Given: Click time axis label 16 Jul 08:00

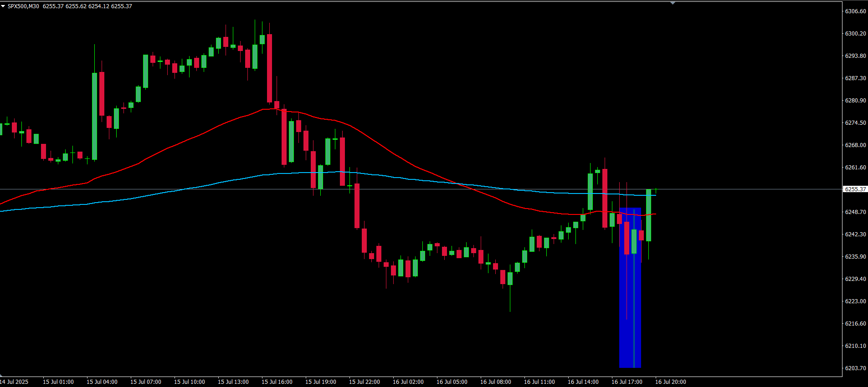Looking at the screenshot, I should pyautogui.click(x=496, y=382).
